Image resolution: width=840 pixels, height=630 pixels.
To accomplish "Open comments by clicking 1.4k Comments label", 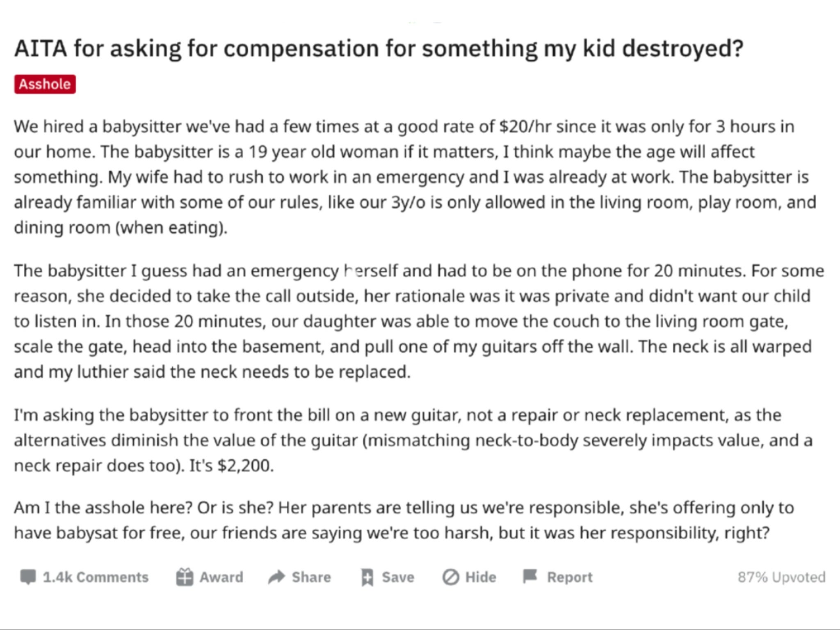I will (96, 577).
